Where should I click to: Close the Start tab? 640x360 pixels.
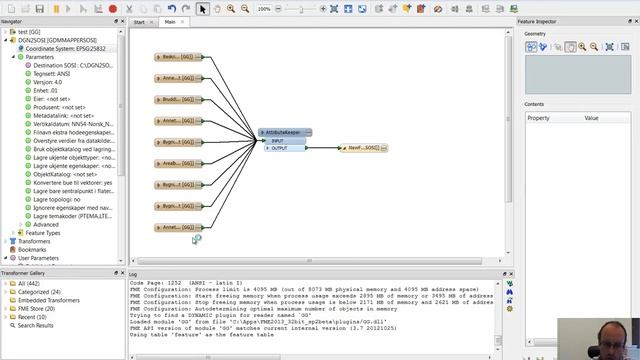(x=151, y=22)
